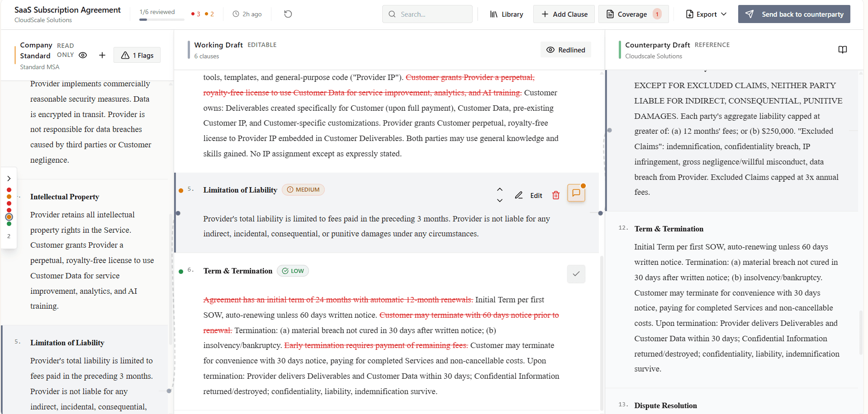The image size is (868, 414).
Task: Click the plus icon beside Company Standard playbook
Action: [x=102, y=55]
